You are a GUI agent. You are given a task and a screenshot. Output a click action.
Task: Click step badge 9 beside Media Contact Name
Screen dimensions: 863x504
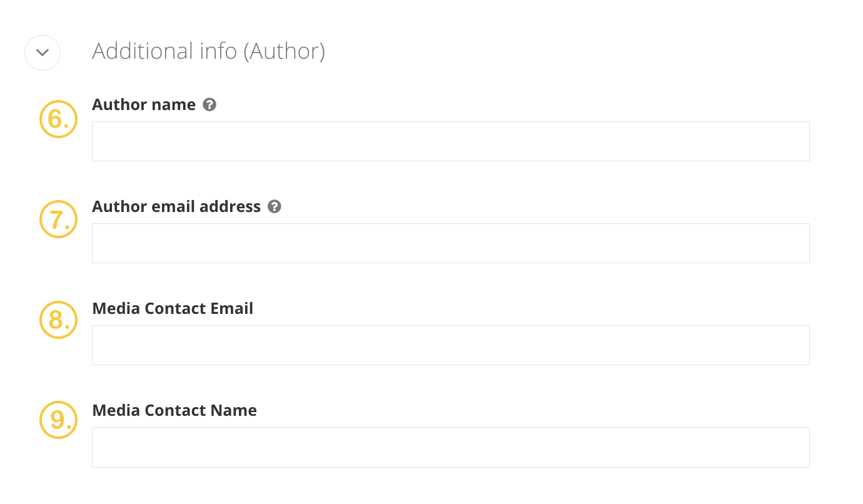pos(58,420)
